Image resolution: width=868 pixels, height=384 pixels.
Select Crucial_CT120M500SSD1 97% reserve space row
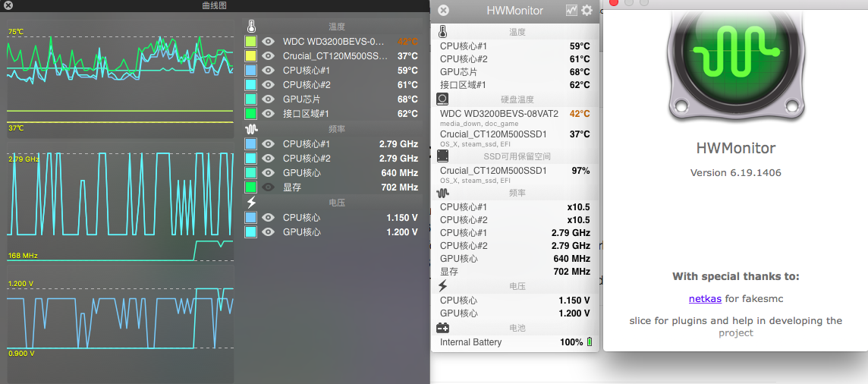pos(515,175)
